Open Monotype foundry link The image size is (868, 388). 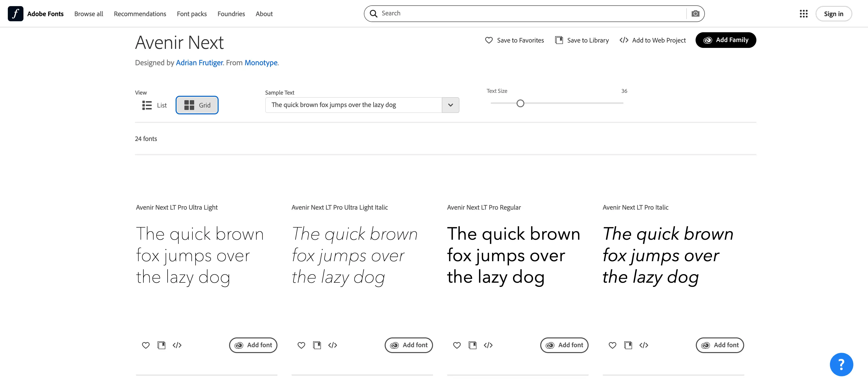[261, 63]
